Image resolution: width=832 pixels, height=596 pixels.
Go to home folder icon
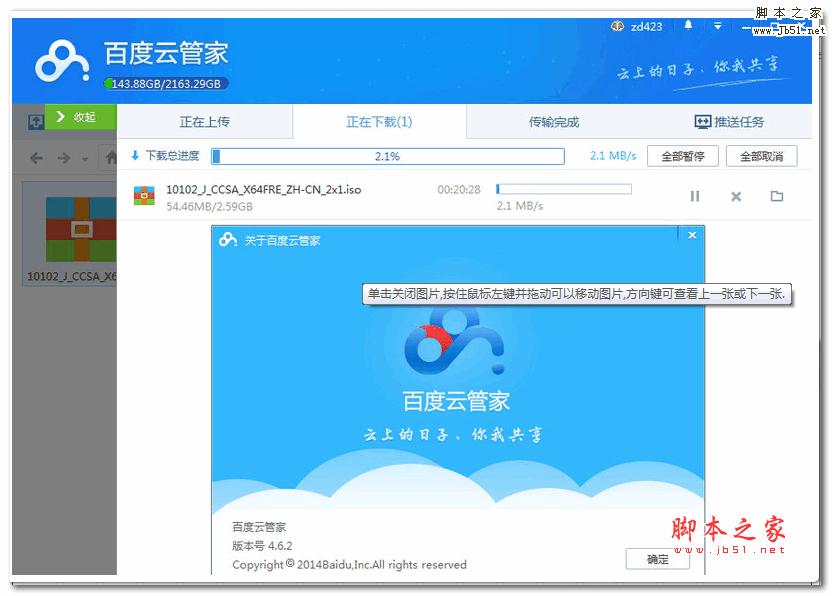tap(111, 157)
